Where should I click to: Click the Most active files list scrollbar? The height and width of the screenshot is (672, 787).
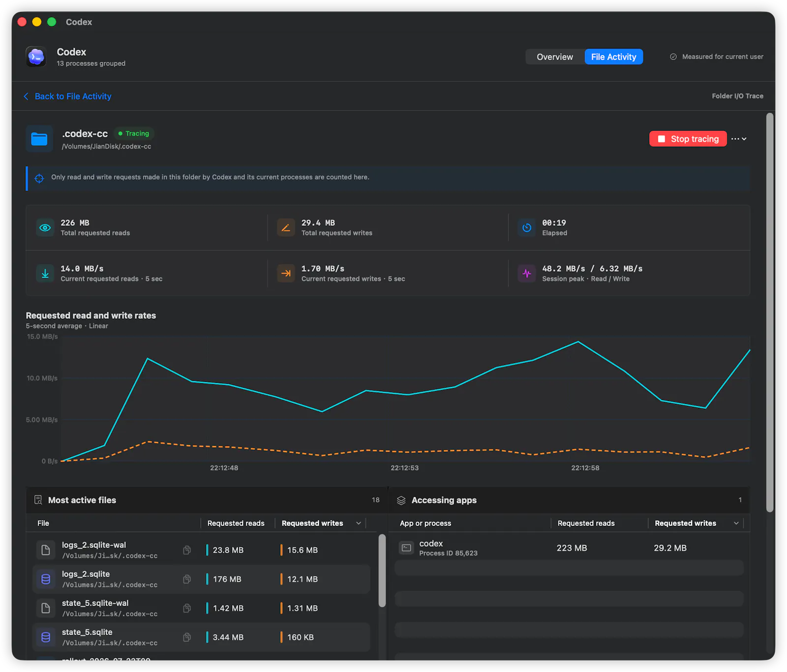[x=382, y=571]
